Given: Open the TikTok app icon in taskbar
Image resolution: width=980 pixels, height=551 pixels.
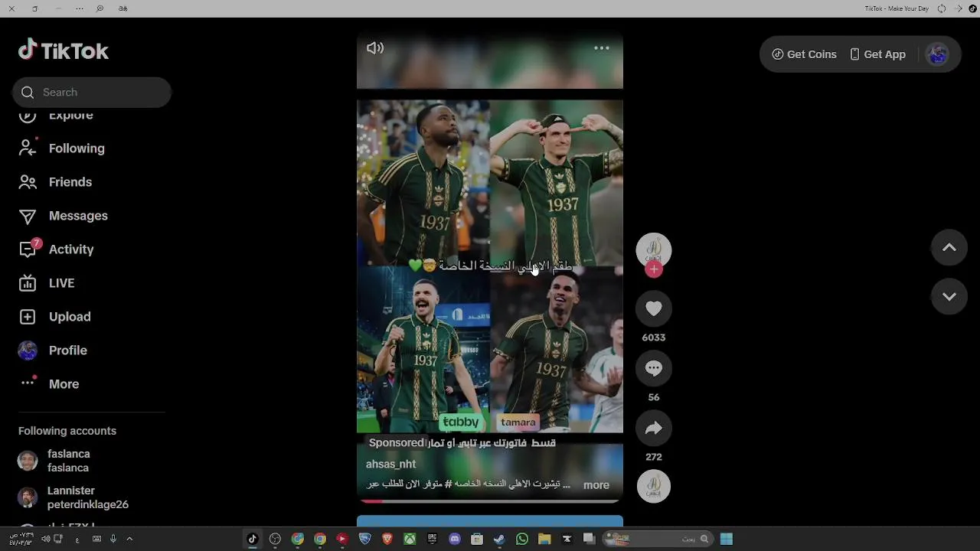Looking at the screenshot, I should point(253,539).
